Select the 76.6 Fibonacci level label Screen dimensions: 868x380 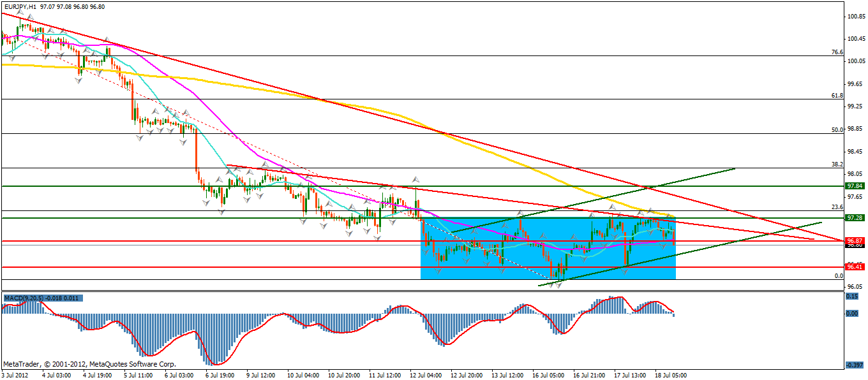(837, 52)
